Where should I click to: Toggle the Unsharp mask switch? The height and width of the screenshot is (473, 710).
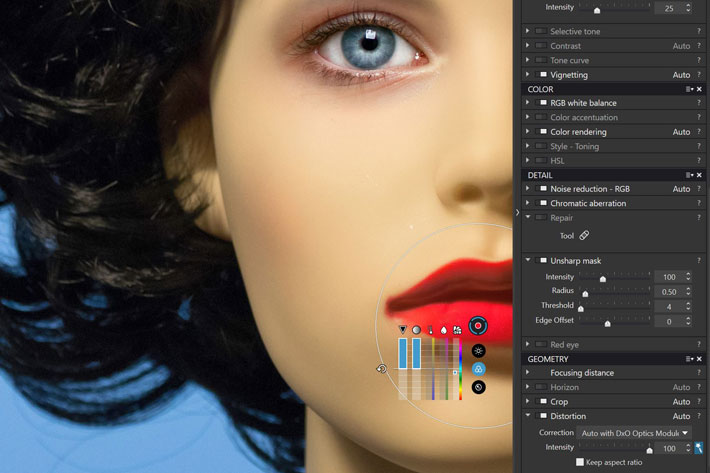(541, 261)
